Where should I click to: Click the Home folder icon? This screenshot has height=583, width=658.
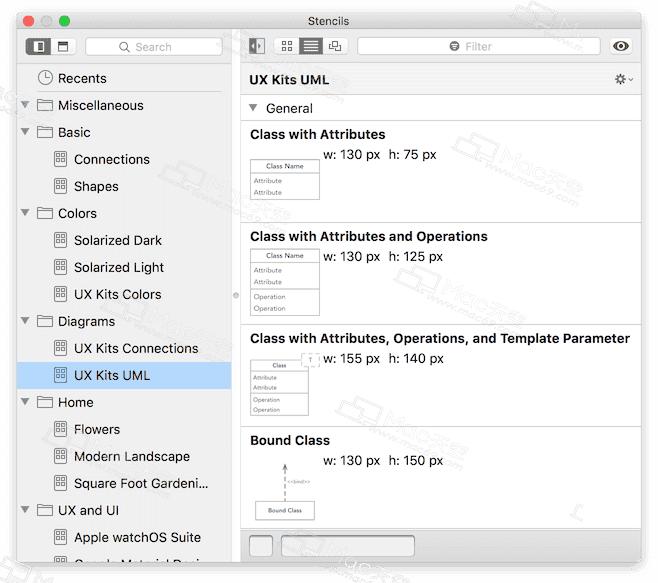coord(45,402)
